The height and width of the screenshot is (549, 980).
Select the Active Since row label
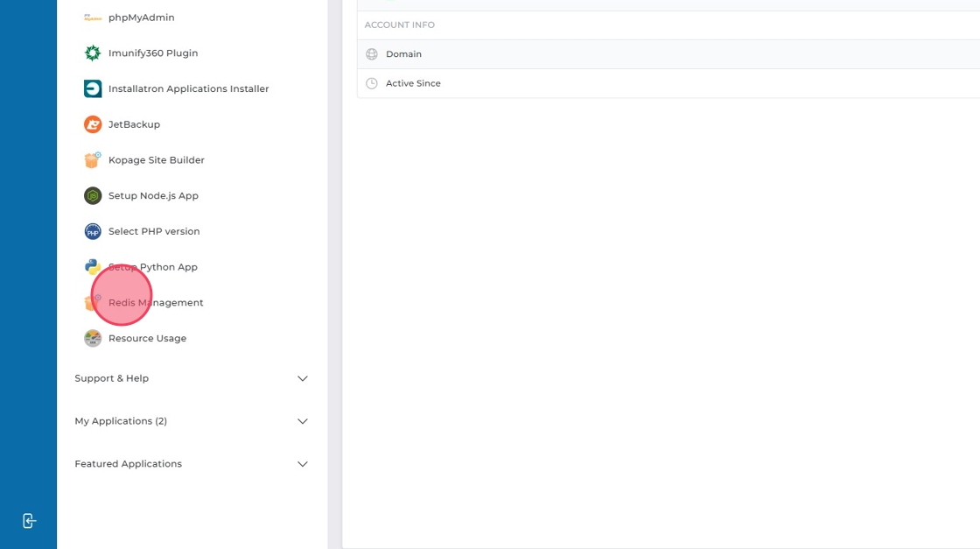point(413,83)
